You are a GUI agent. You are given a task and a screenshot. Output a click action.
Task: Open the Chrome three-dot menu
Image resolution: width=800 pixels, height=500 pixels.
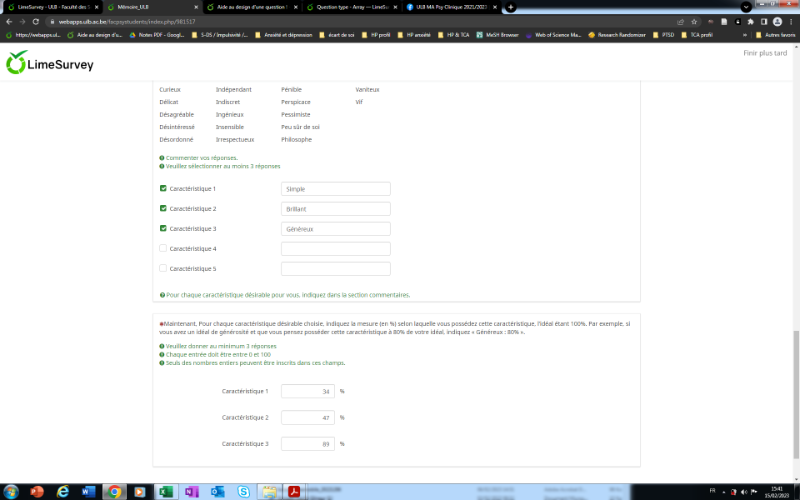pos(791,21)
